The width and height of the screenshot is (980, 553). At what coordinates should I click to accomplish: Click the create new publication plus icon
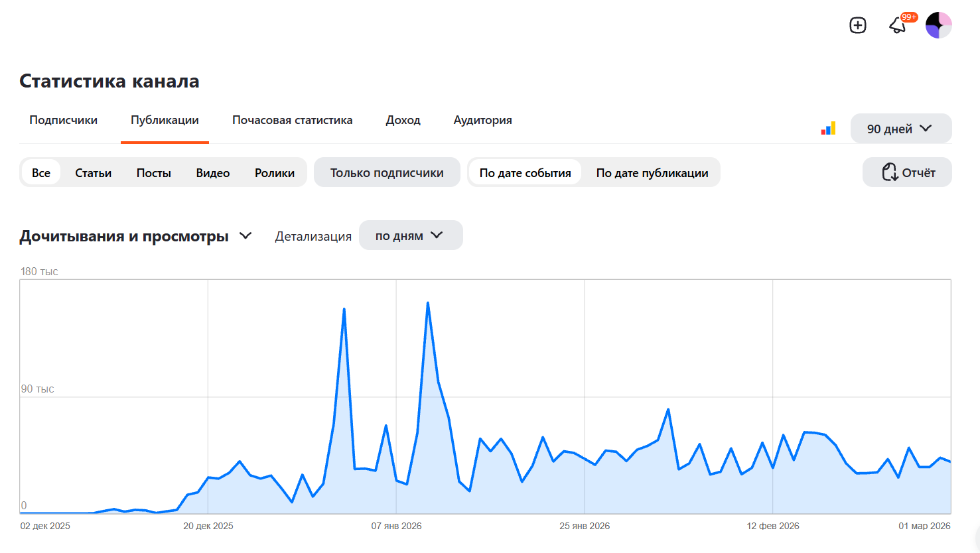click(858, 25)
